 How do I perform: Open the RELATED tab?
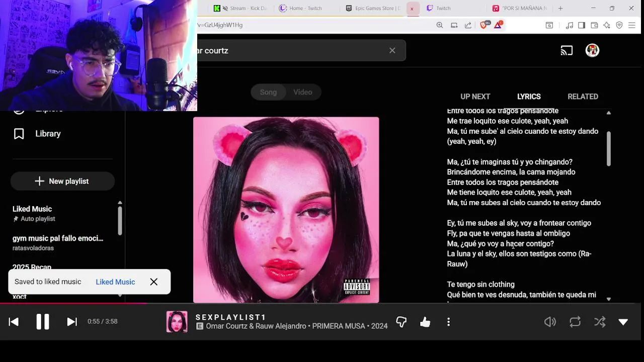coord(583,97)
